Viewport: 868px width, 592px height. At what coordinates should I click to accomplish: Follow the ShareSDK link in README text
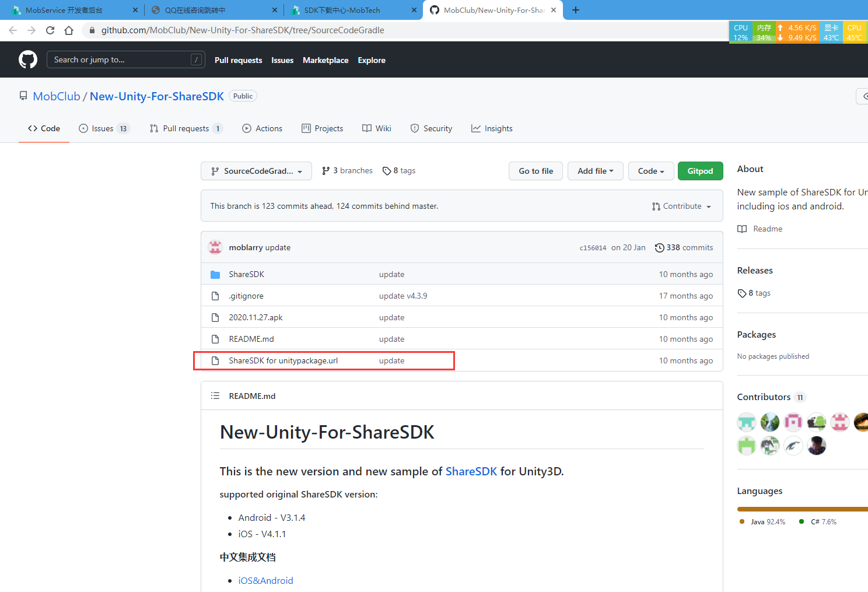pos(471,471)
